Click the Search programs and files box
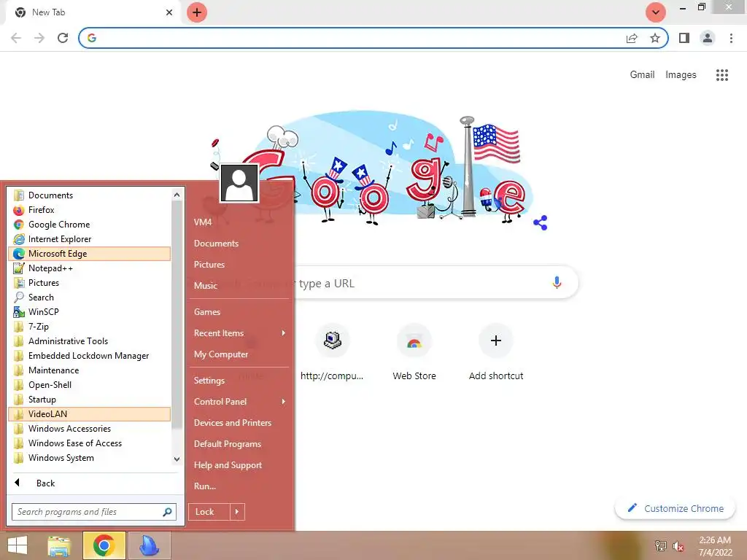This screenshot has height=560, width=747. point(94,512)
